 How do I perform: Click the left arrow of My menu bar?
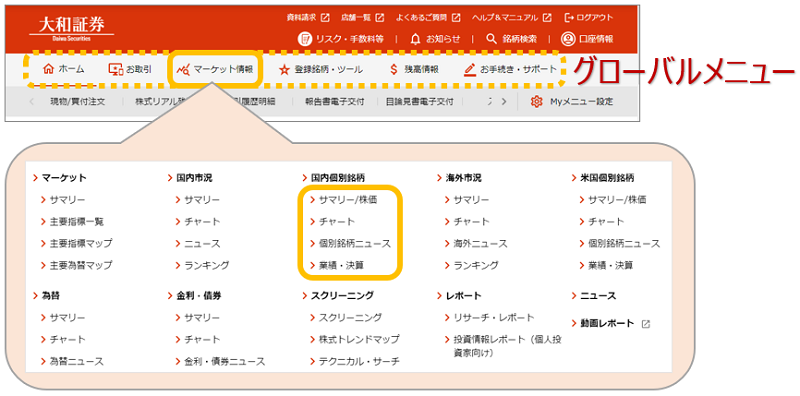click(32, 102)
